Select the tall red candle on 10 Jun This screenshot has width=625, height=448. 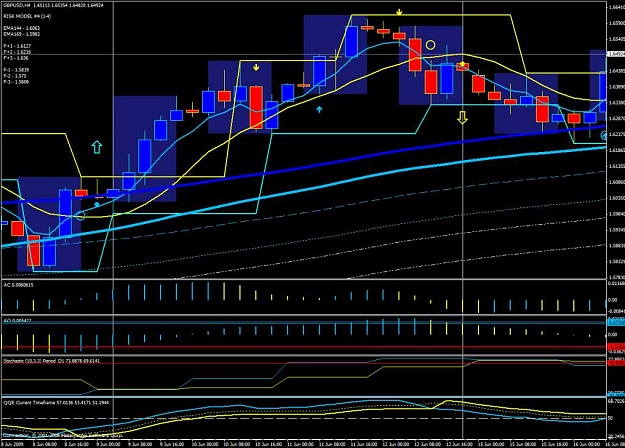(256, 107)
